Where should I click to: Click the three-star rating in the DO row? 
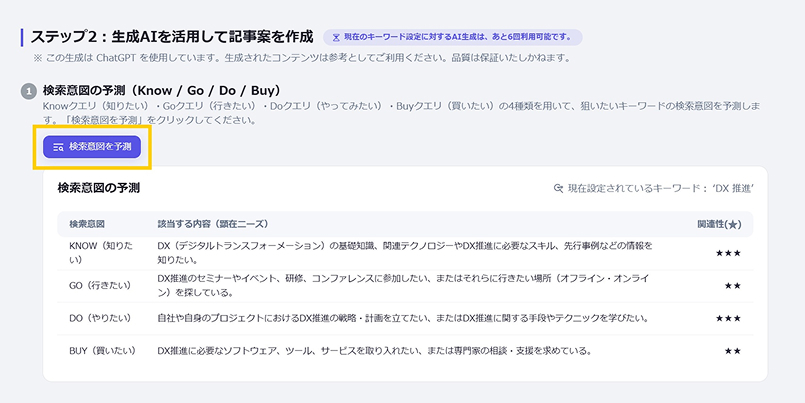click(727, 319)
